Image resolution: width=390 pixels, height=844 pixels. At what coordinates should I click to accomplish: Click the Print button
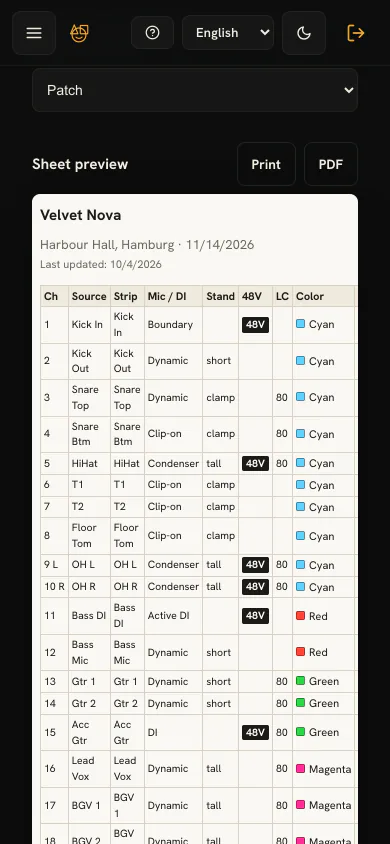click(x=266, y=164)
